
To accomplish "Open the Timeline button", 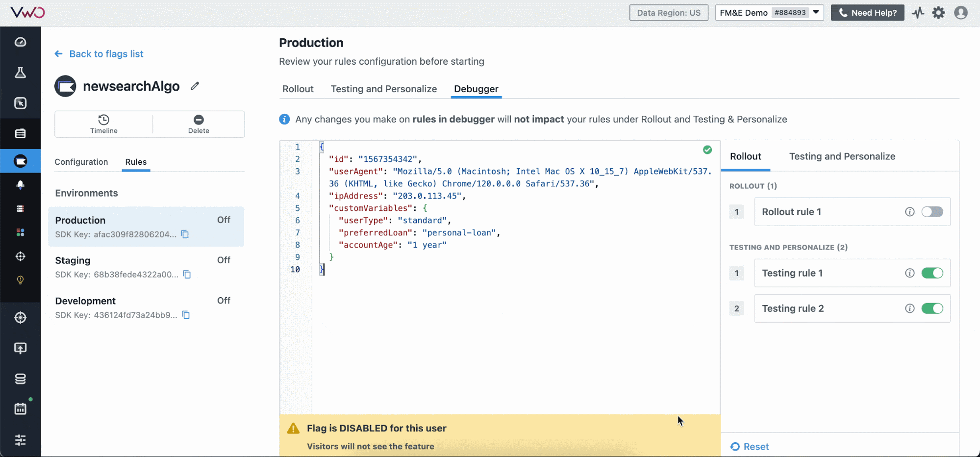I will [x=104, y=124].
